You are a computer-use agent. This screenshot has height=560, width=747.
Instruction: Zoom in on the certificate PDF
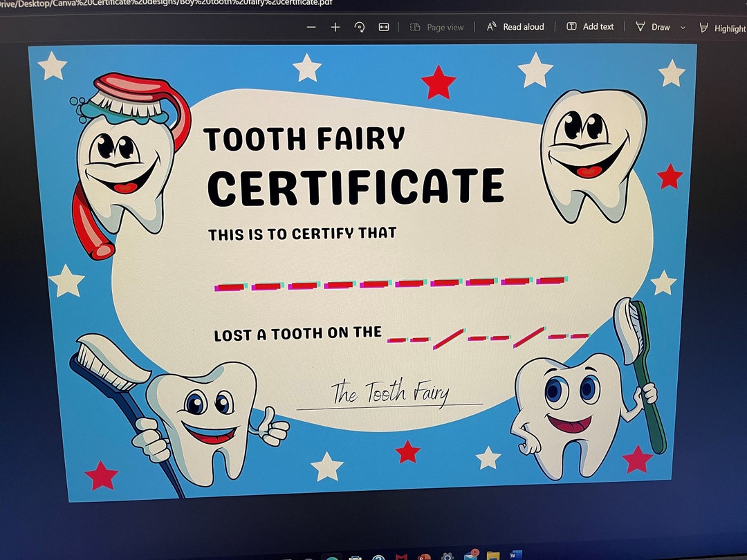335,27
